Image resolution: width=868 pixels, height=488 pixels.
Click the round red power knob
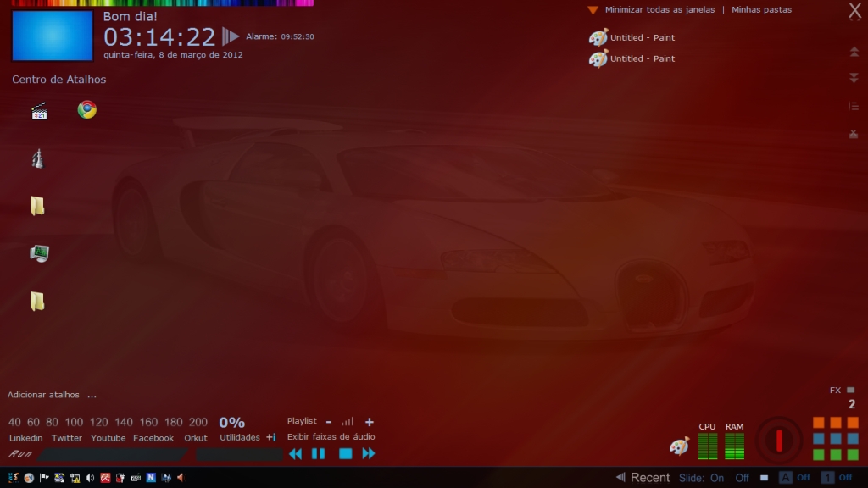779,441
